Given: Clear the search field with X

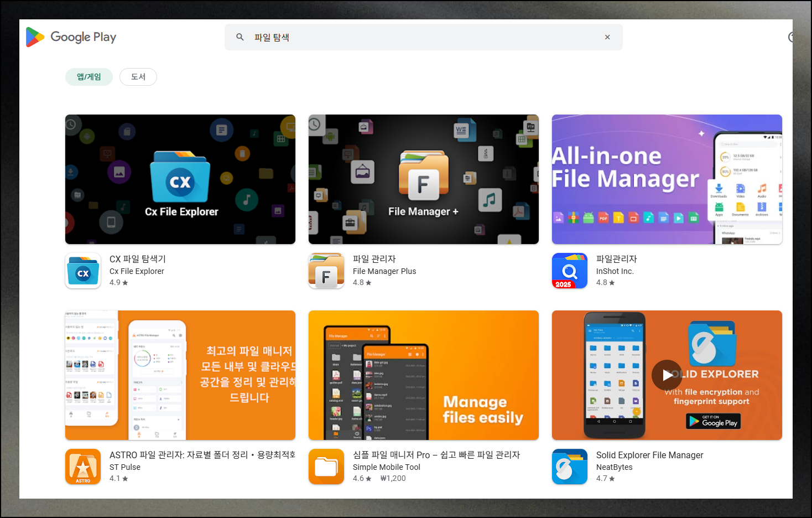Looking at the screenshot, I should (607, 37).
